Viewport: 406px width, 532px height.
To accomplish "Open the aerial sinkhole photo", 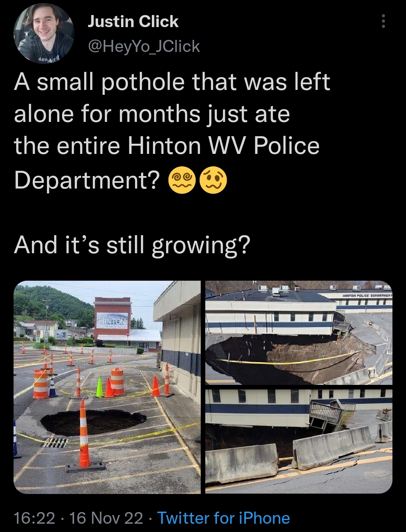I will (x=299, y=333).
